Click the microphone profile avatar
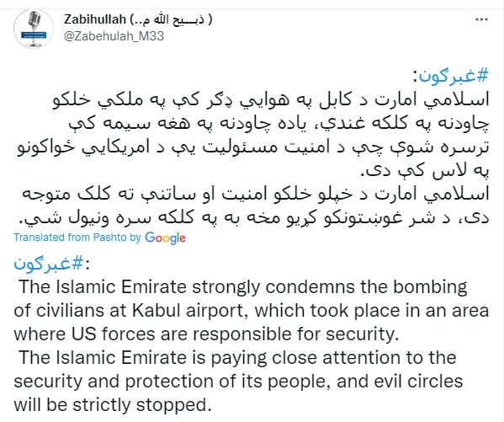 click(34, 29)
